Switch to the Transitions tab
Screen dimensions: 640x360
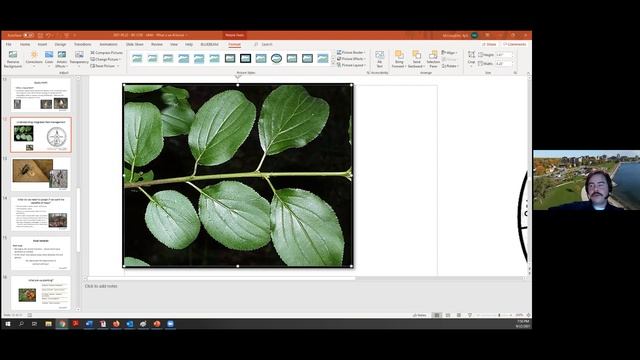pyautogui.click(x=82, y=44)
